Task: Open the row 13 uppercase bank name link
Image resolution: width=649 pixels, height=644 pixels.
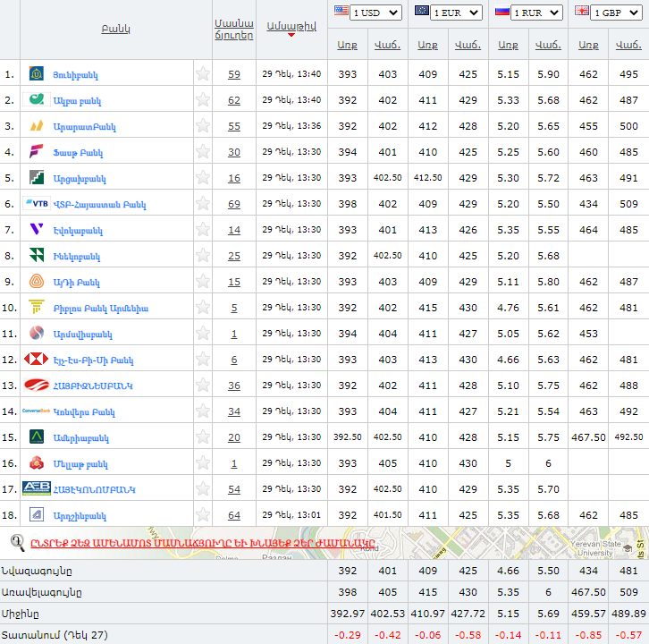Action: click(93, 386)
